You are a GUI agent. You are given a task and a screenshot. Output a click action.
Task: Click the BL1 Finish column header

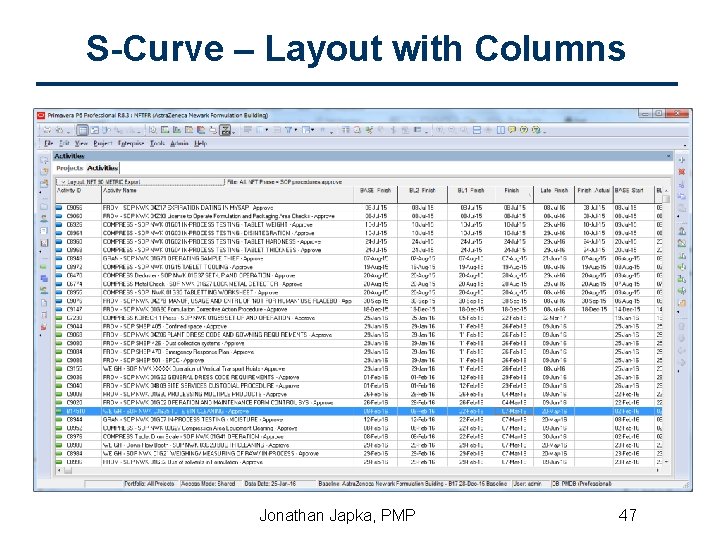(471, 194)
